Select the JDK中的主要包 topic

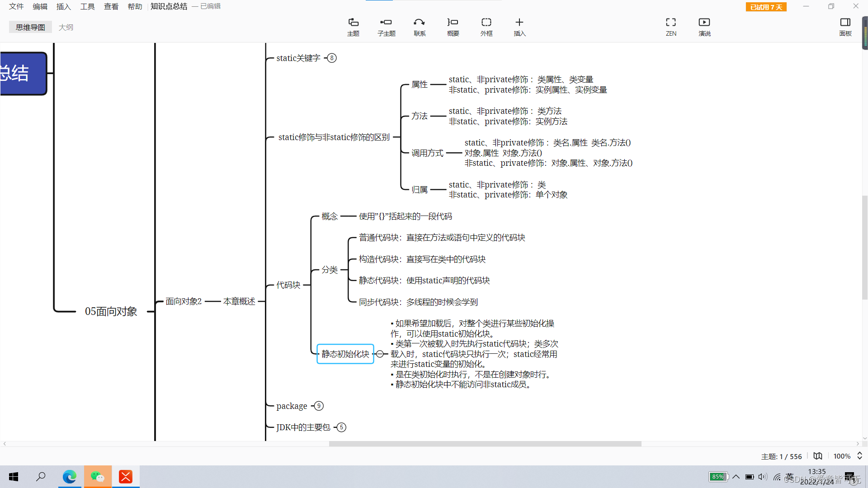pos(303,427)
